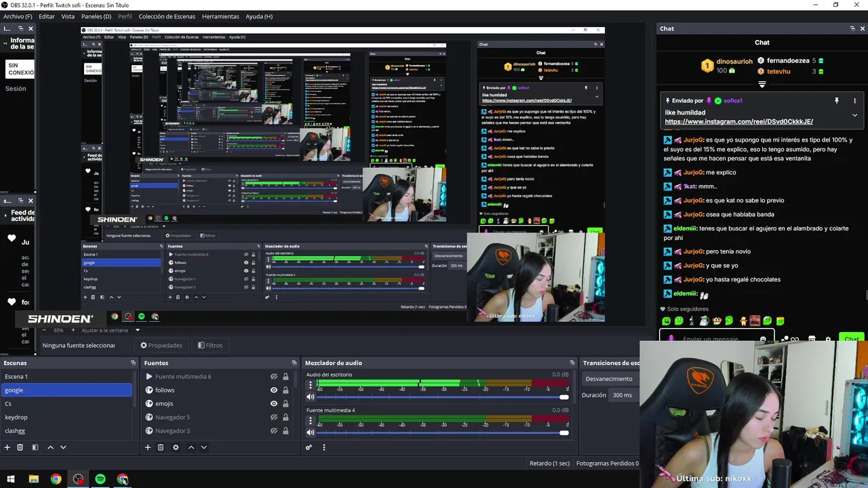This screenshot has height=488, width=868.
Task: Click the Duración 300 ms field
Action: [625, 395]
